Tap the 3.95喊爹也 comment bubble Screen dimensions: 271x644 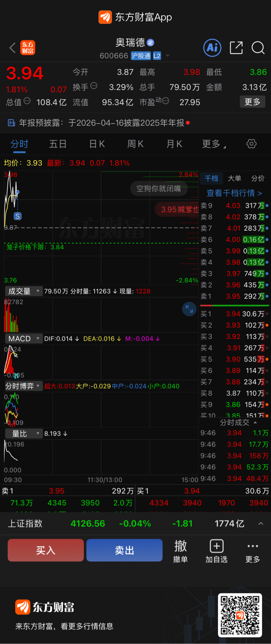click(x=177, y=209)
